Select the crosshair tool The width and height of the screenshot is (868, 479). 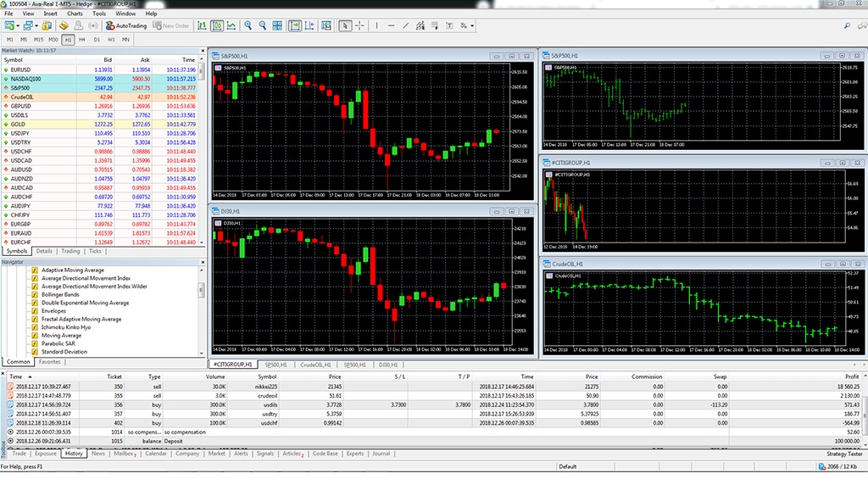tap(359, 25)
